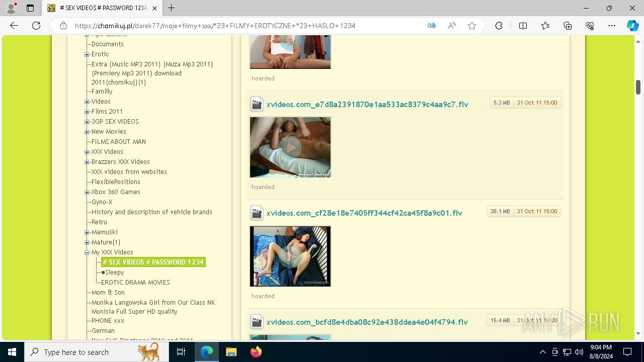Show hidden system tray icons
Screen dimensions: 644x362
coord(542,352)
